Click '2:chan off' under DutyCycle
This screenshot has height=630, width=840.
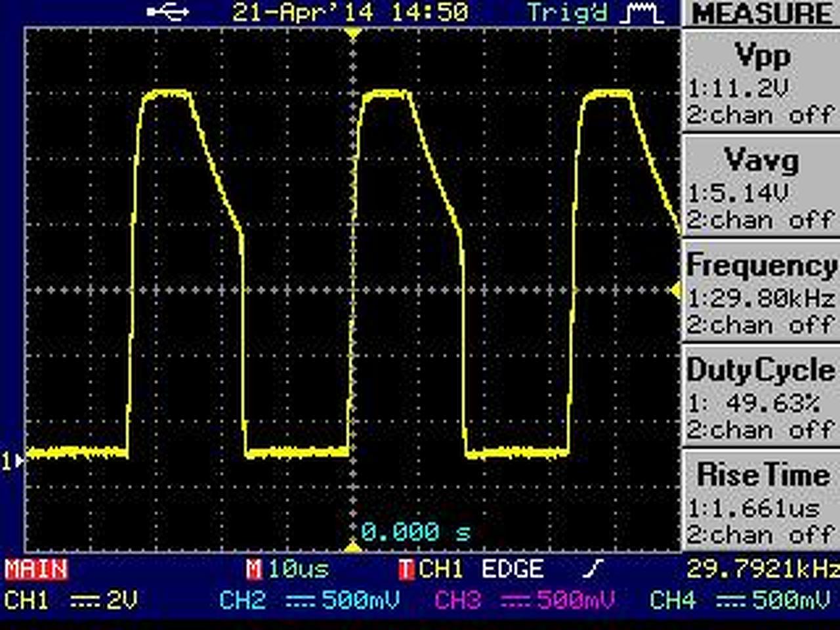click(761, 430)
